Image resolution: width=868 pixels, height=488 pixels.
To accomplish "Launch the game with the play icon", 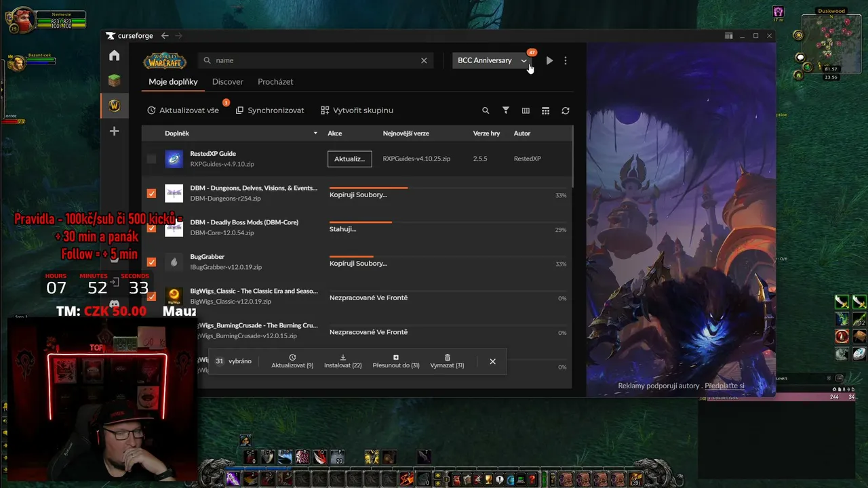I will click(x=549, y=60).
